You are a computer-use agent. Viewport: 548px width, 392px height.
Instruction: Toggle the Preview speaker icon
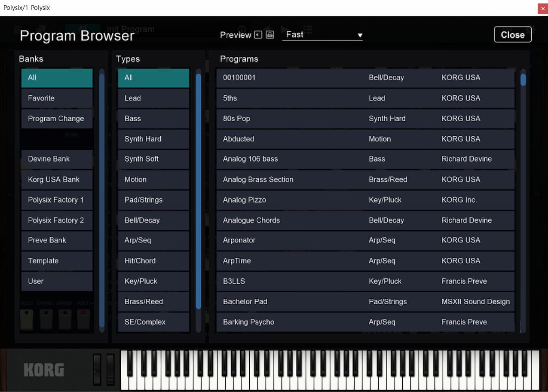tap(258, 35)
